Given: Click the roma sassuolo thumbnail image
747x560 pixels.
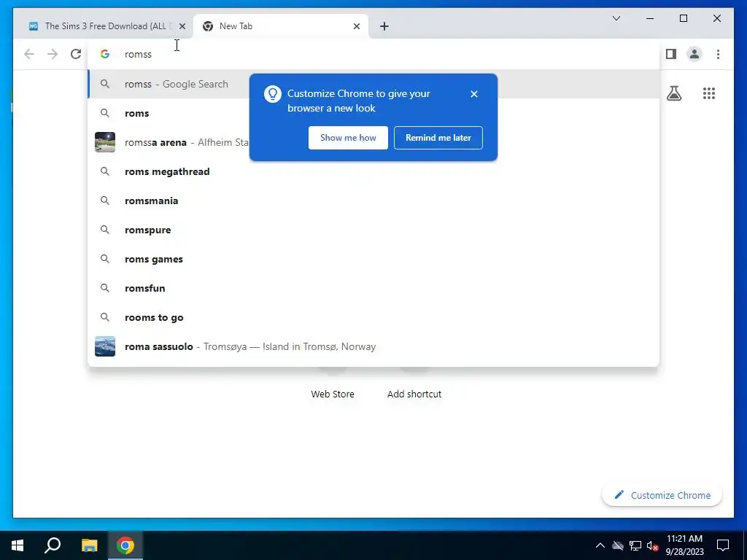Looking at the screenshot, I should click(105, 346).
